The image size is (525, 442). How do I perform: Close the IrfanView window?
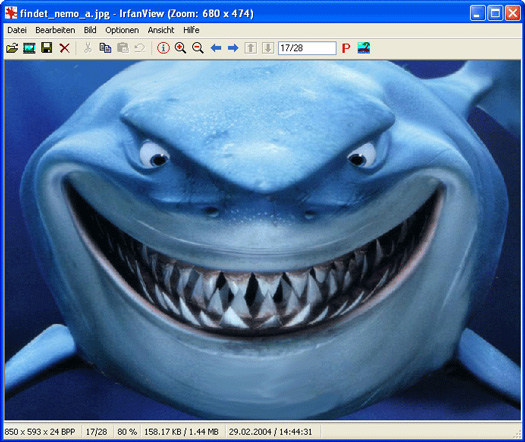[x=513, y=13]
